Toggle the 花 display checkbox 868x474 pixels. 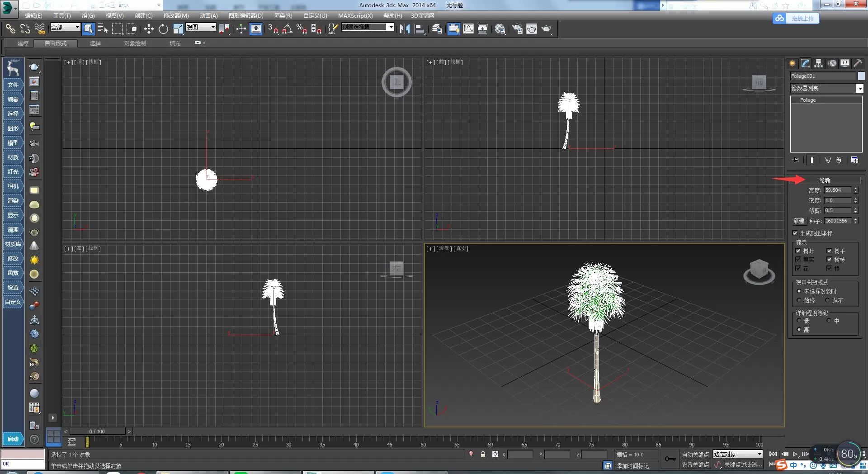click(x=798, y=268)
